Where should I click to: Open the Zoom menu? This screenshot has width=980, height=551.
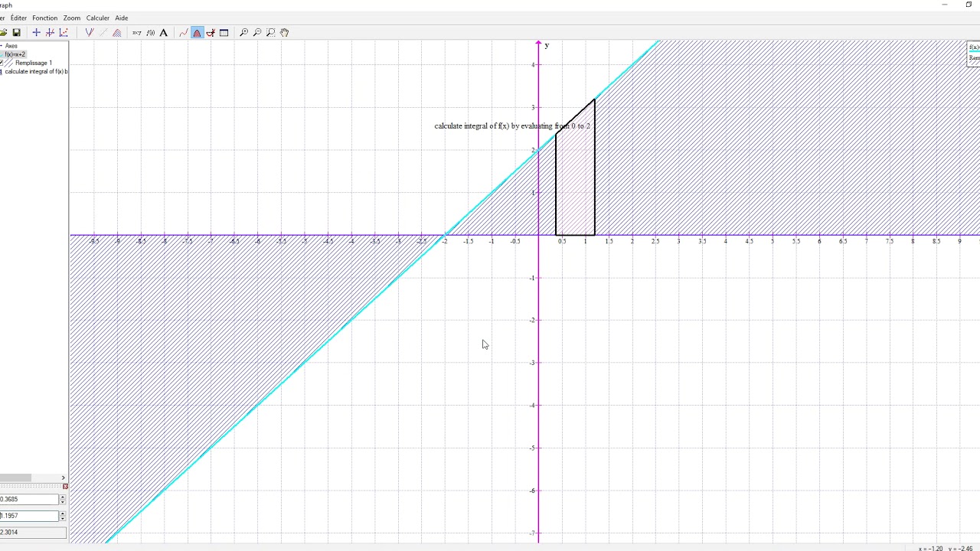click(x=72, y=18)
